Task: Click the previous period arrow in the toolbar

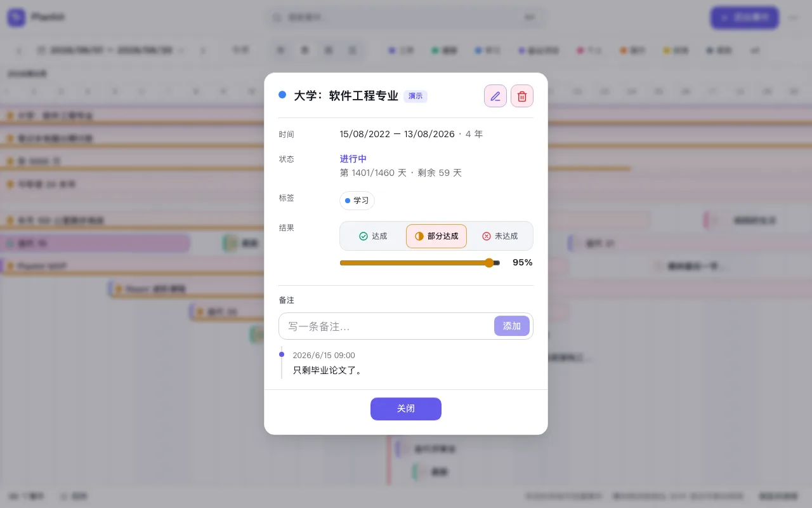Action: click(19, 50)
